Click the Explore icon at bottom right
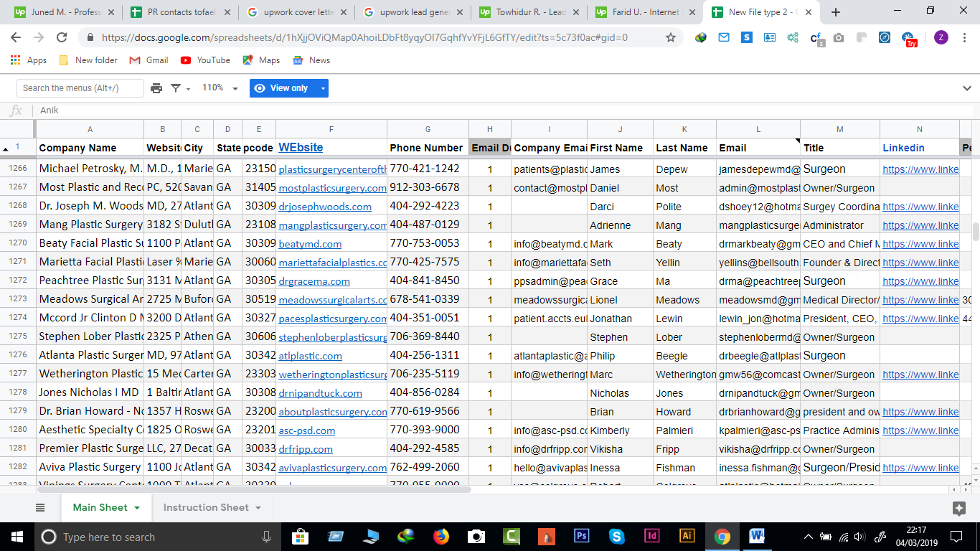Viewport: 980px width, 551px height. pos(958,508)
